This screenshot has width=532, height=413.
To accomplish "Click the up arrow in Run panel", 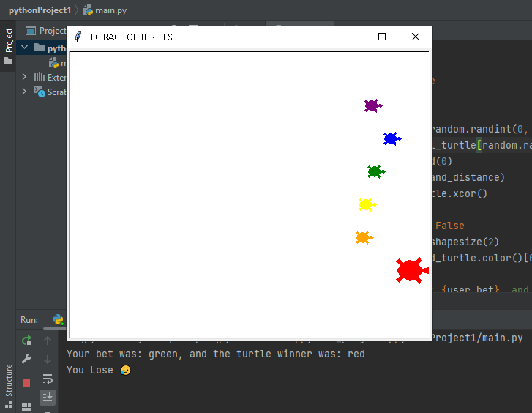I will coord(48,340).
